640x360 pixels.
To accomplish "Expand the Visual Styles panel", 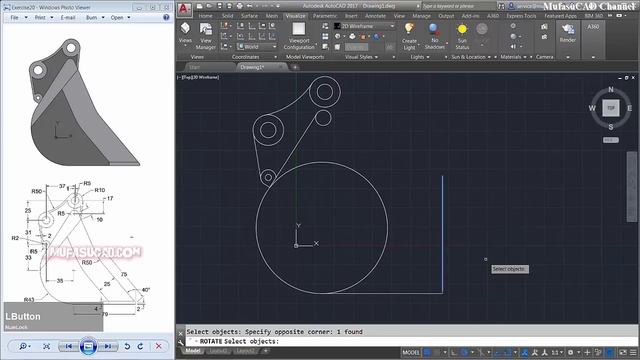I will (361, 57).
